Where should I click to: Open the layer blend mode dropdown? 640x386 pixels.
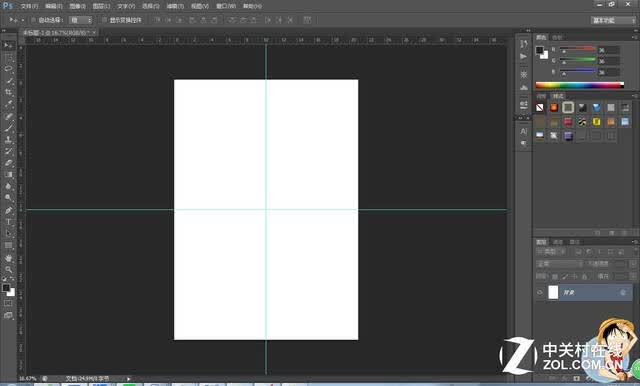pyautogui.click(x=559, y=264)
